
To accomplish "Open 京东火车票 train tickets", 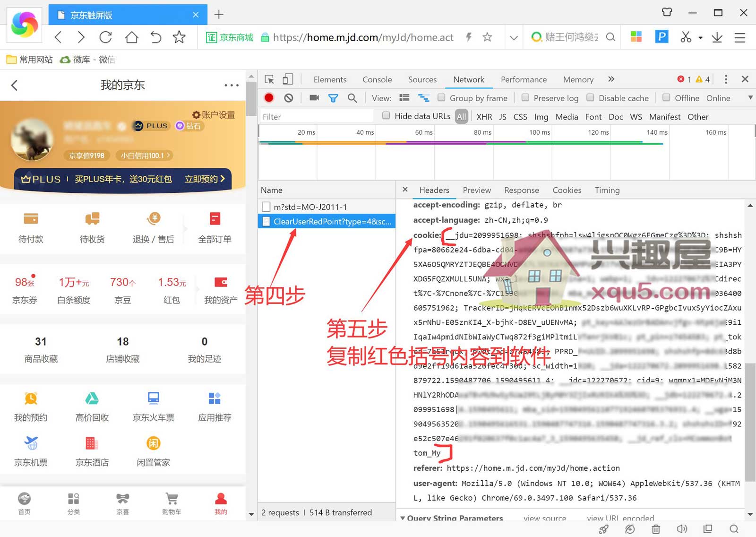I will click(154, 407).
